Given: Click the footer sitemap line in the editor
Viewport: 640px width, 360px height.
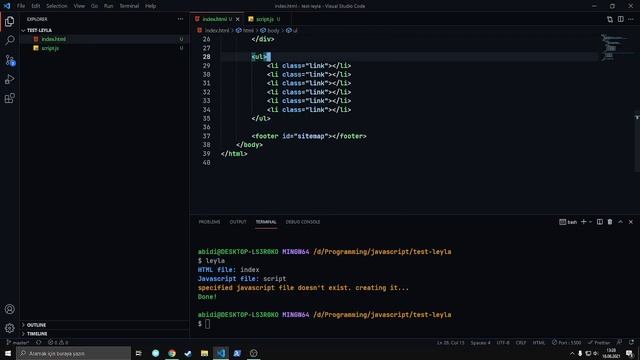Looking at the screenshot, I should click(309, 136).
